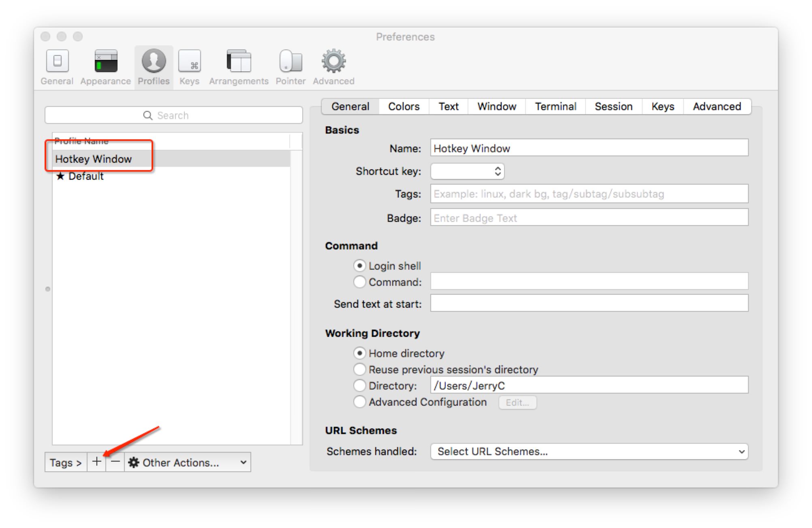
Task: Open the Pointer preferences pane
Action: point(291,67)
